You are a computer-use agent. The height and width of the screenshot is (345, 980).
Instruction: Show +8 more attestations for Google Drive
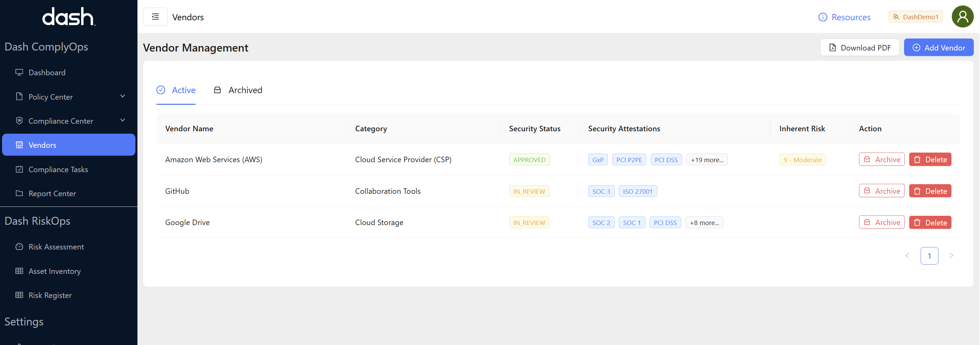click(x=704, y=223)
